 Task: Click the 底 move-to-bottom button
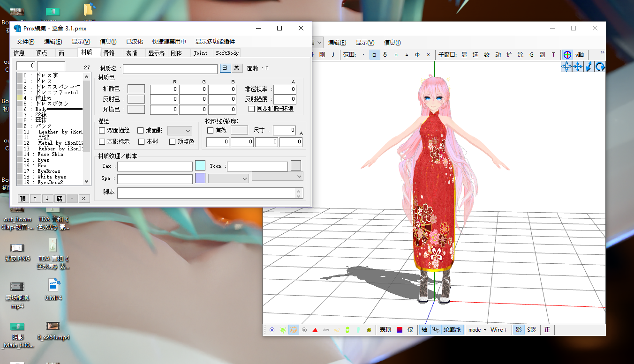point(60,199)
